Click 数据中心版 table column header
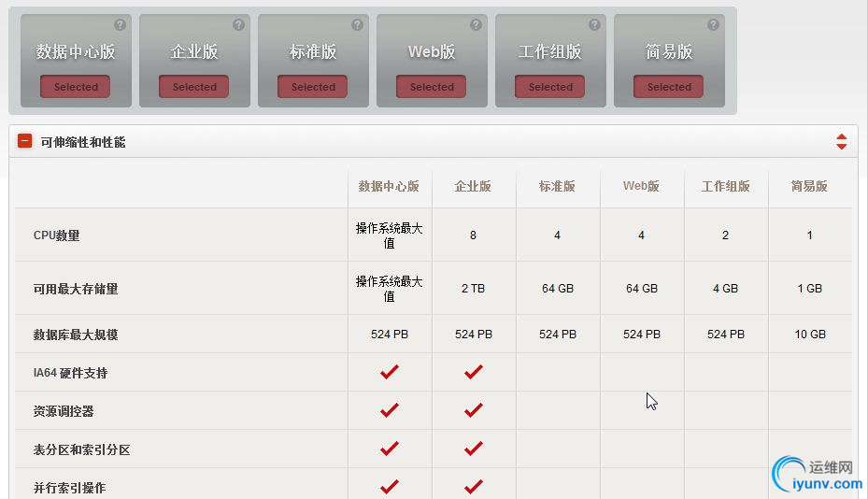The height and width of the screenshot is (499, 868). coord(389,187)
